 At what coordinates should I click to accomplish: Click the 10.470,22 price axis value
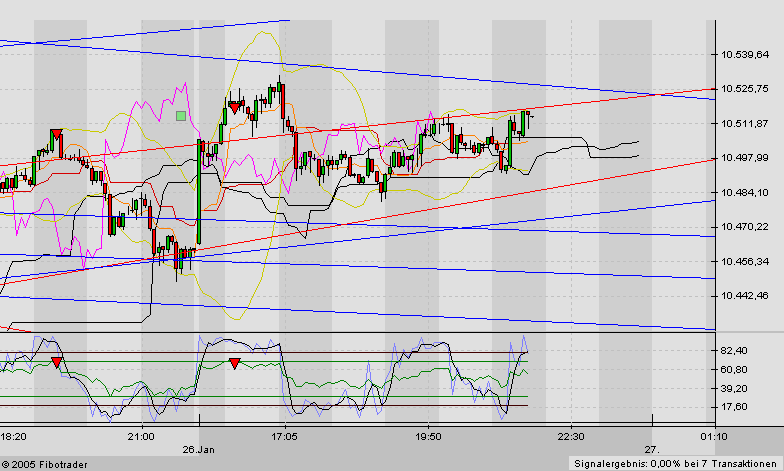click(744, 227)
